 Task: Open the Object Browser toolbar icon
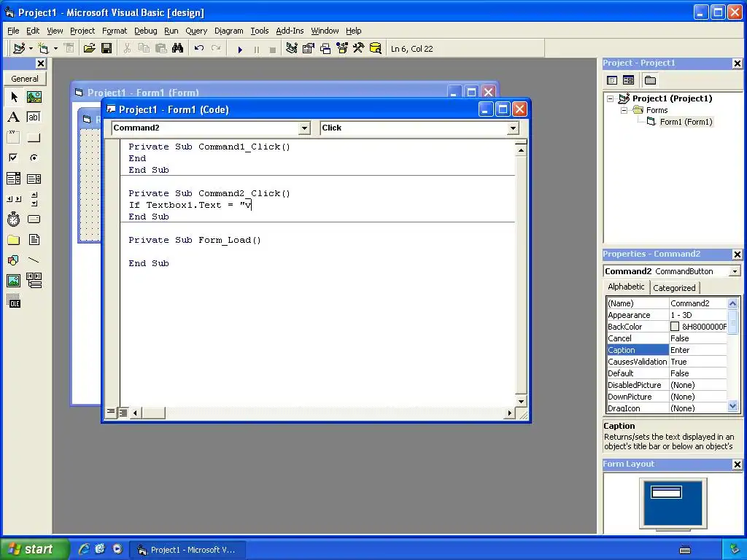point(342,49)
